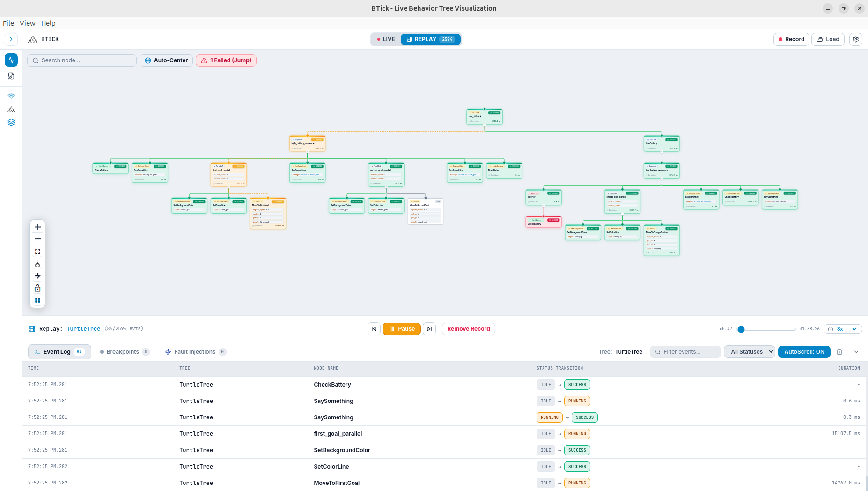The height and width of the screenshot is (491, 868).
Task: Jump to the 1 Failed node
Action: (x=226, y=60)
